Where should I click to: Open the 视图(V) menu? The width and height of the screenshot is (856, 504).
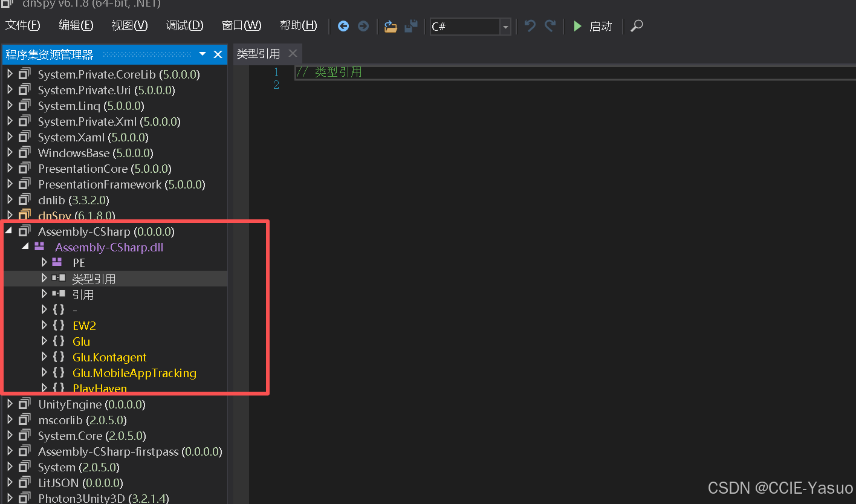tap(129, 25)
